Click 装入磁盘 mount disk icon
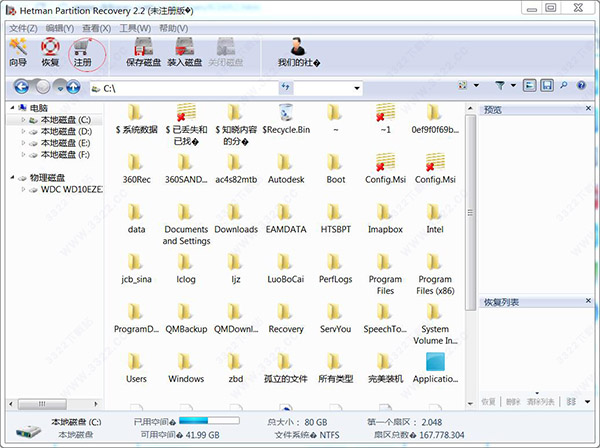Image resolution: width=600 pixels, height=448 pixels. click(x=184, y=52)
